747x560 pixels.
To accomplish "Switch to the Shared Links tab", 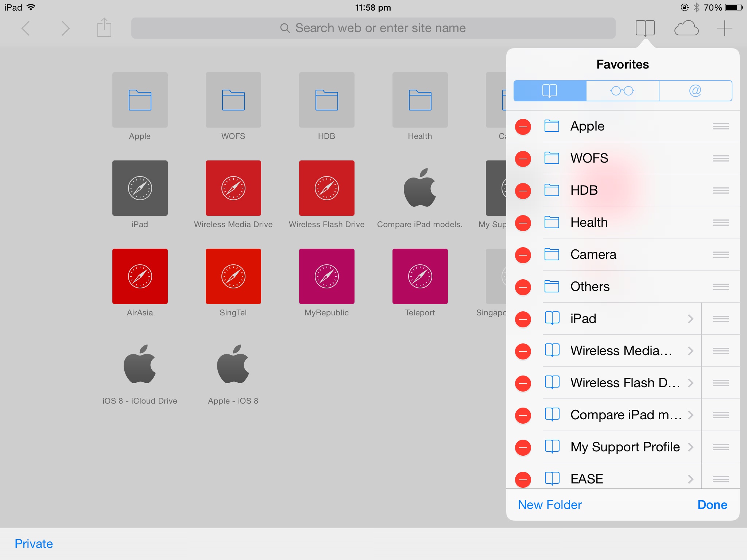I will (x=695, y=91).
